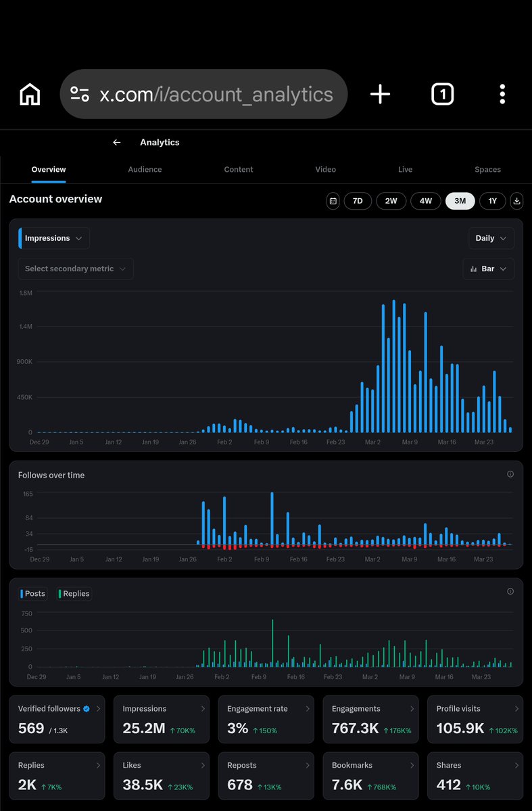Viewport: 532px width, 811px height.
Task: Open the Bar chart type dropdown
Action: pyautogui.click(x=489, y=269)
